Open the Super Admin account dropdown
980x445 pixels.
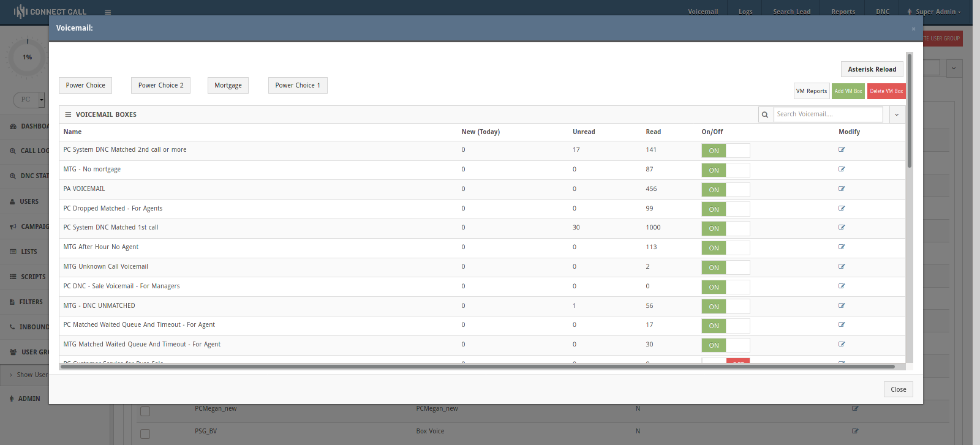[934, 12]
